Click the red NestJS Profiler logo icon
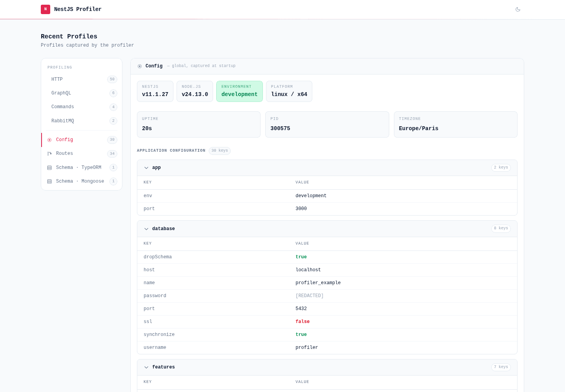This screenshot has height=392, width=565. (46, 9)
